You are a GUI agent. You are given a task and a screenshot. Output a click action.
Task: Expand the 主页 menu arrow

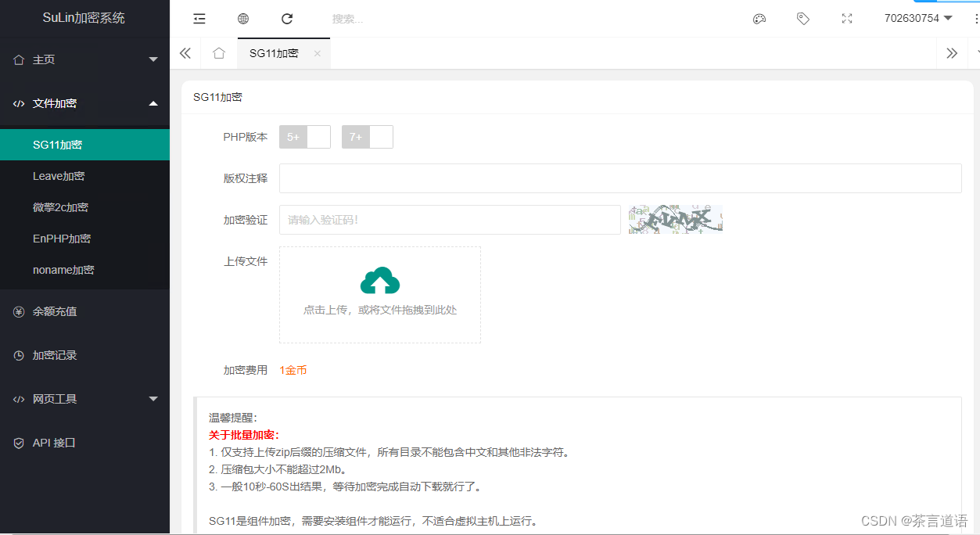153,59
